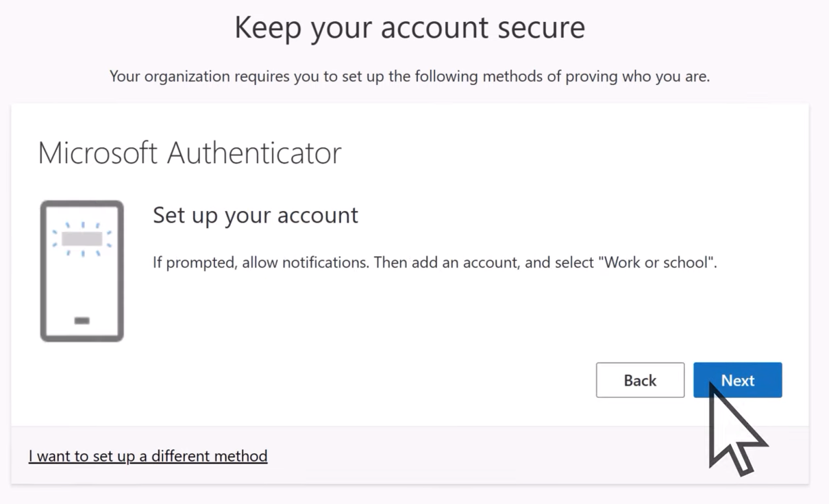Click the phone illustration icon

pos(82,270)
